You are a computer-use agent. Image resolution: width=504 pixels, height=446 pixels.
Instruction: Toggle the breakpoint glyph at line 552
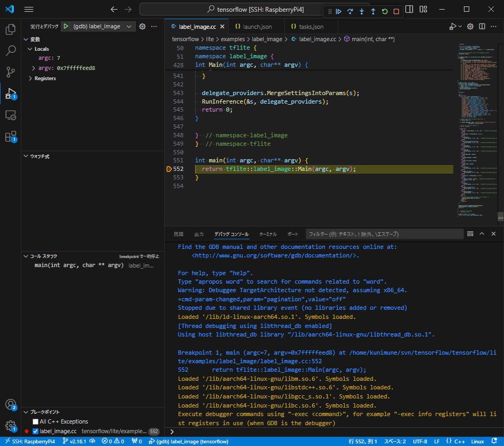pos(169,169)
